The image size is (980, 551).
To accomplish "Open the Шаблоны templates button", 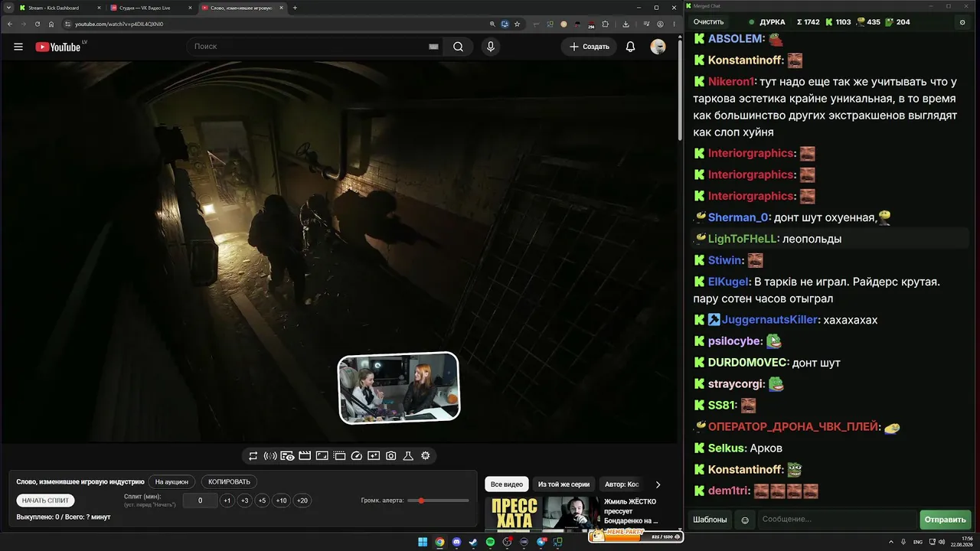I will [710, 520].
